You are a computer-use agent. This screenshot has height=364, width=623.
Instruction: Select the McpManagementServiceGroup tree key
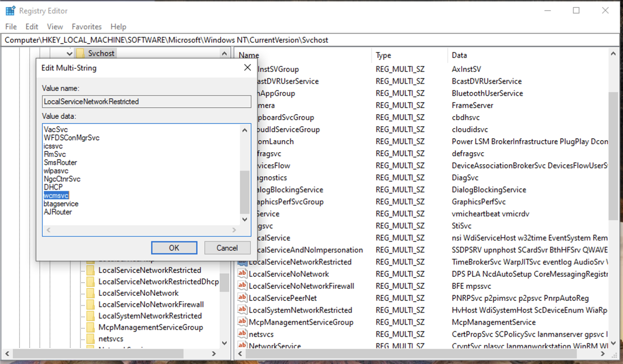pos(151,327)
